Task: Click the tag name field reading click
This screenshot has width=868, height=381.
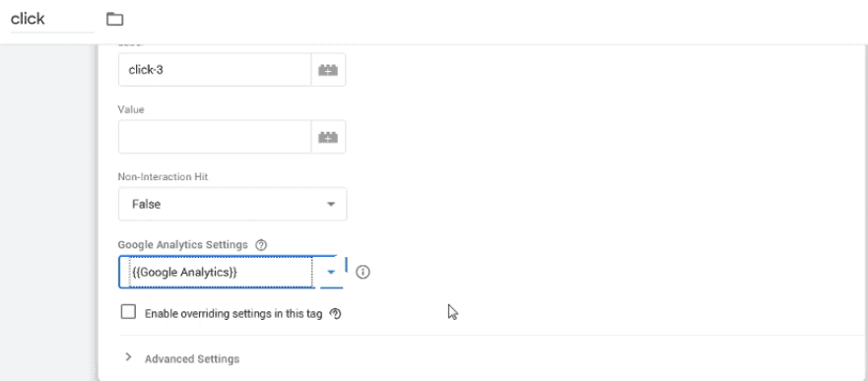Action: [x=52, y=20]
